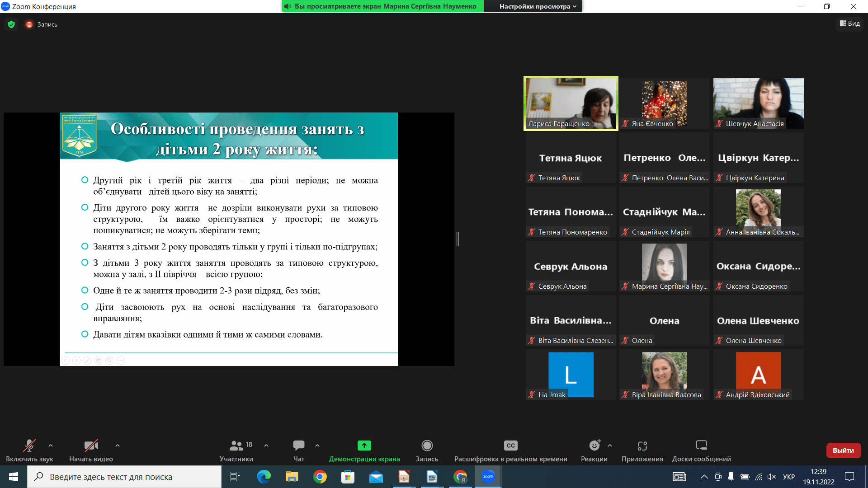The image size is (868, 488).
Task: Switch to Google Chrome in taskbar
Action: 320,477
